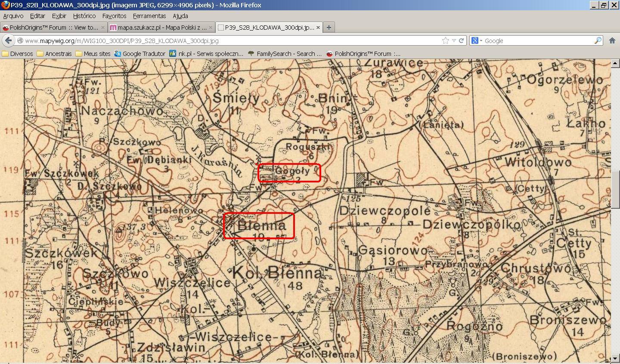
Task: Click the Śmiały label on map
Action: pos(236,98)
